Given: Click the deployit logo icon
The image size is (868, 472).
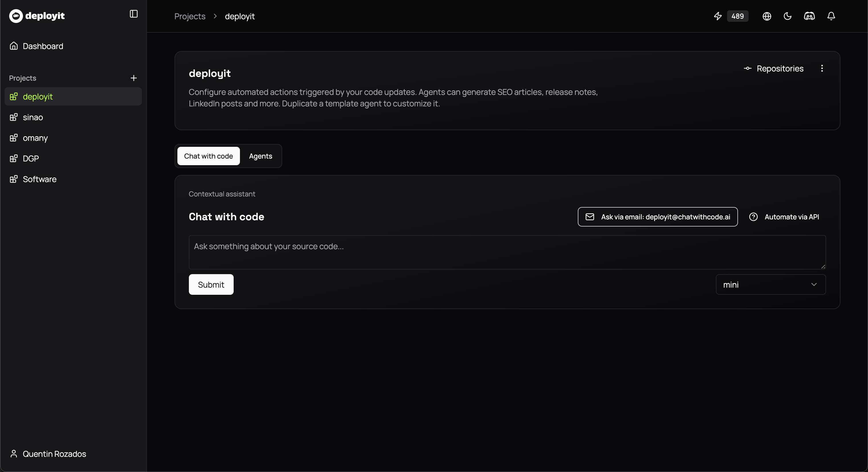Looking at the screenshot, I should 16,16.
